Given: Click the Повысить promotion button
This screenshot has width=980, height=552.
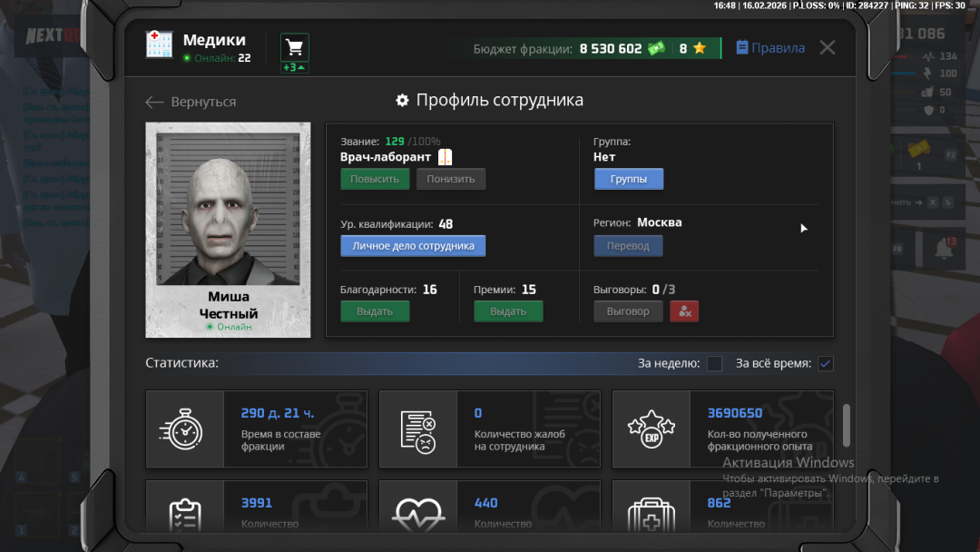Looking at the screenshot, I should click(x=374, y=178).
